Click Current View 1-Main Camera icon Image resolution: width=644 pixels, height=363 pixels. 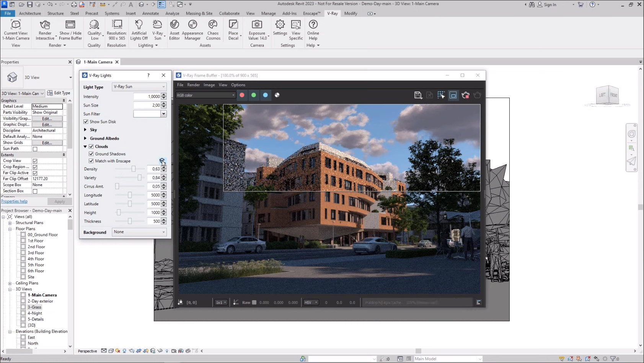pos(16,30)
